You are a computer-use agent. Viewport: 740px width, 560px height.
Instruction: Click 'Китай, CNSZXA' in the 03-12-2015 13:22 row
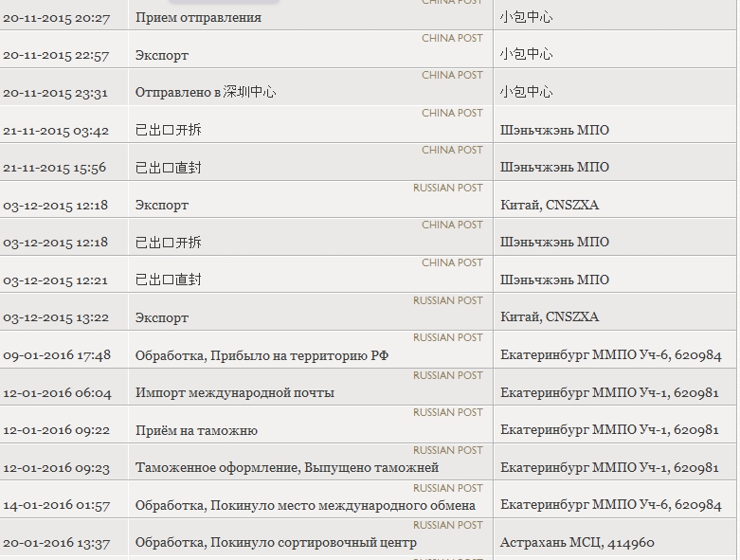click(x=550, y=316)
